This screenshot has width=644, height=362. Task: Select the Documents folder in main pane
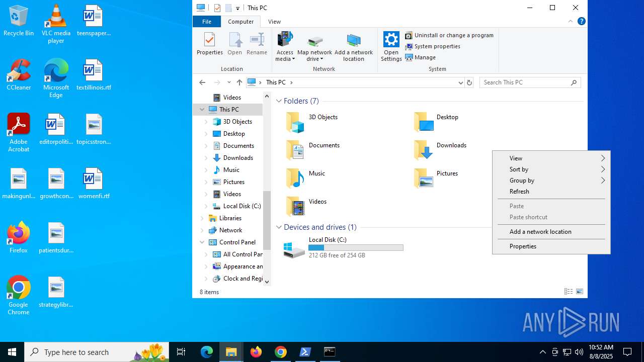[313, 150]
